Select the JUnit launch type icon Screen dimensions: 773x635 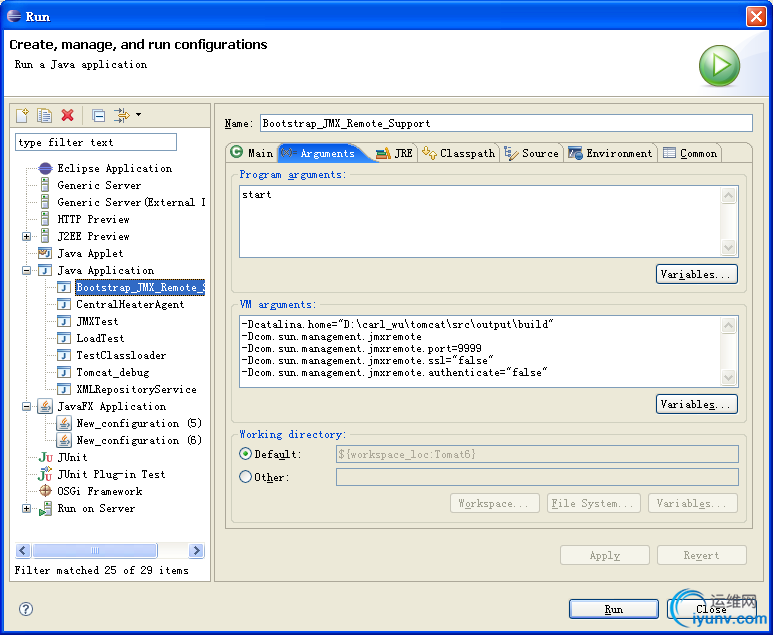tap(45, 458)
